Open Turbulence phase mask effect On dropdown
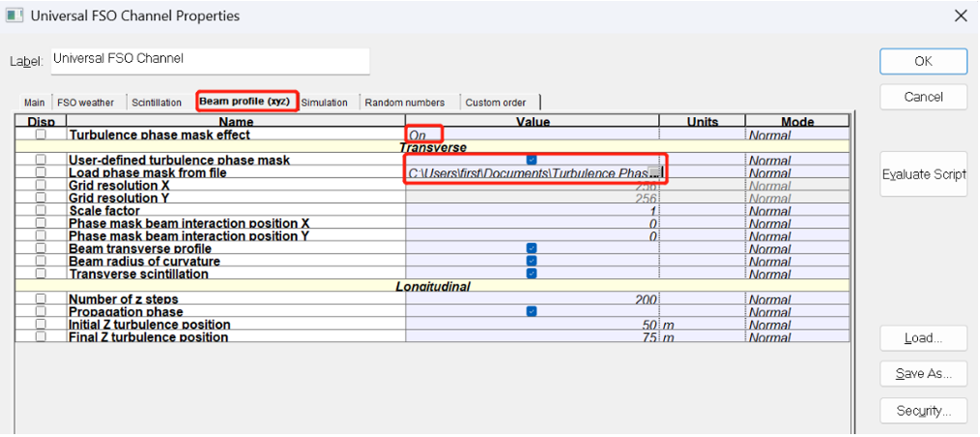The width and height of the screenshot is (980, 437). click(425, 135)
